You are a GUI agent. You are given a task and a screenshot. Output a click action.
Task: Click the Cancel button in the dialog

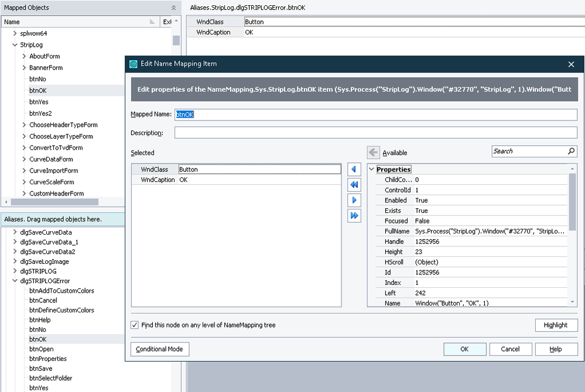(510, 349)
